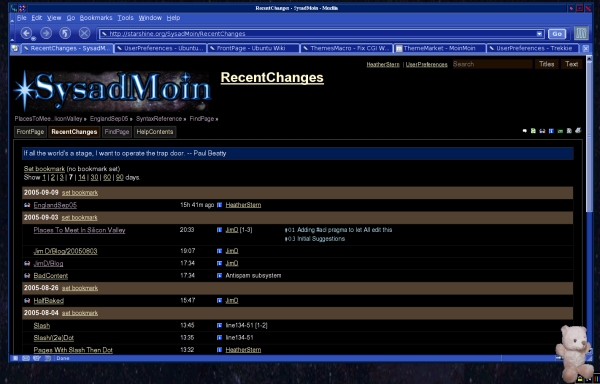
Task: Click into the wiki Search field
Action: pyautogui.click(x=492, y=64)
